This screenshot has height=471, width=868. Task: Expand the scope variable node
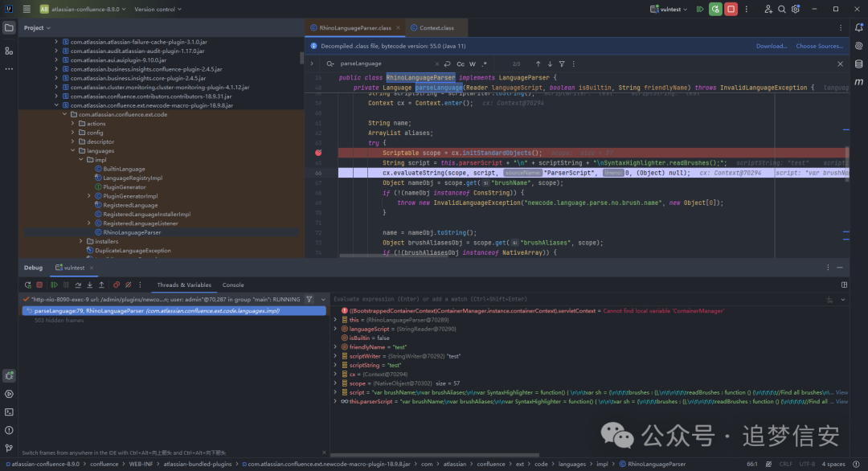click(x=335, y=383)
